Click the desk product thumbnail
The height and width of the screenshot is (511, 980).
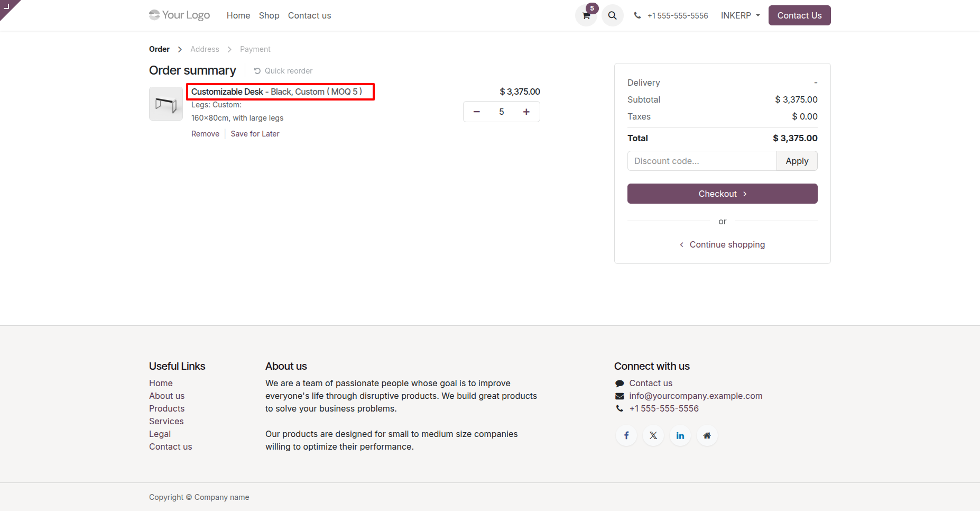166,104
